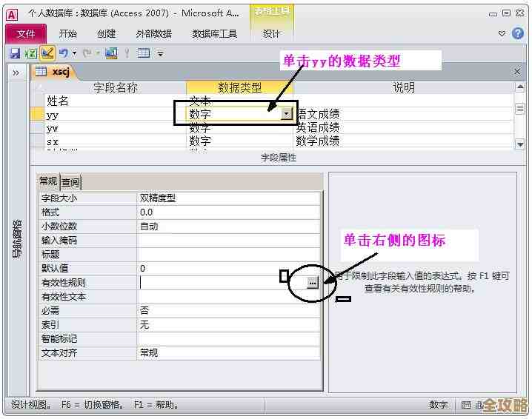Screen dimensions: 532x419
Task: Maximize the Access window
Action: [x=506, y=13]
